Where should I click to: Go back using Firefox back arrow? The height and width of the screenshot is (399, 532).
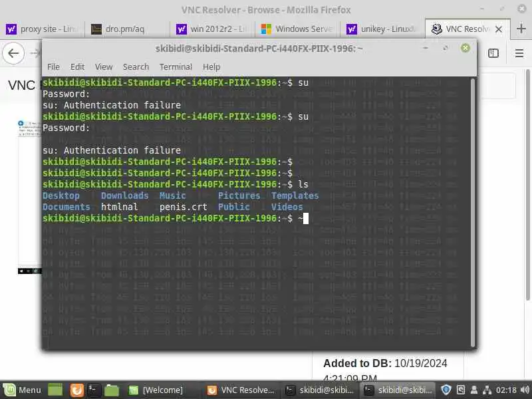point(13,53)
